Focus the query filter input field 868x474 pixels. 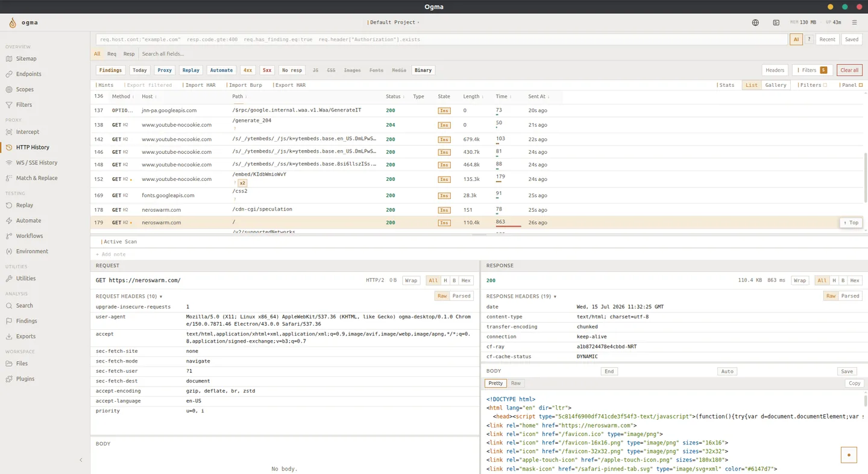(442, 39)
